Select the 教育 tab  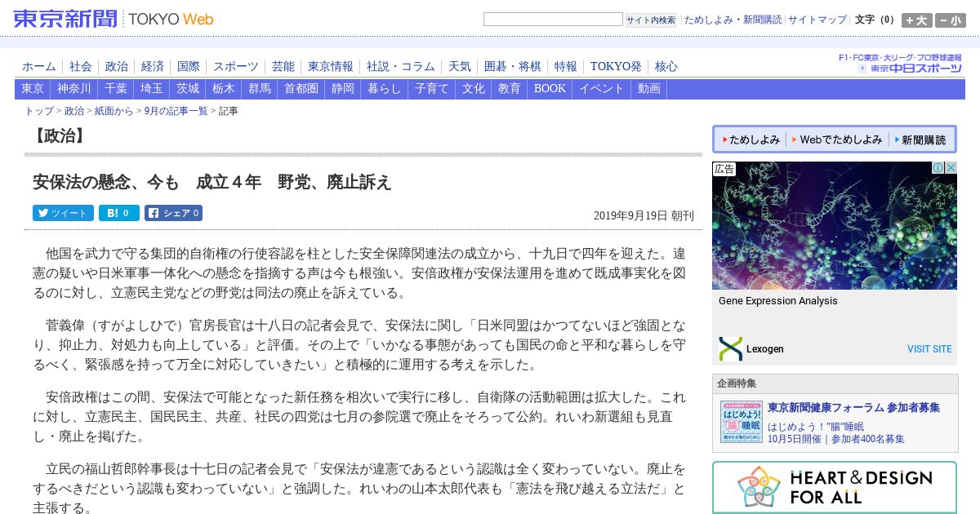click(510, 89)
